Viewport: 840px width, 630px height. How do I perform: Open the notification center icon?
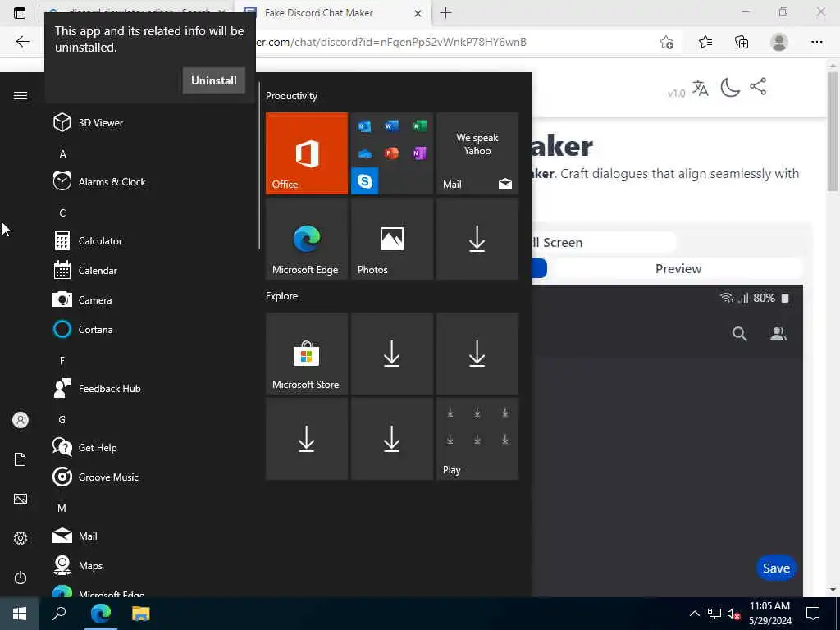coord(813,614)
